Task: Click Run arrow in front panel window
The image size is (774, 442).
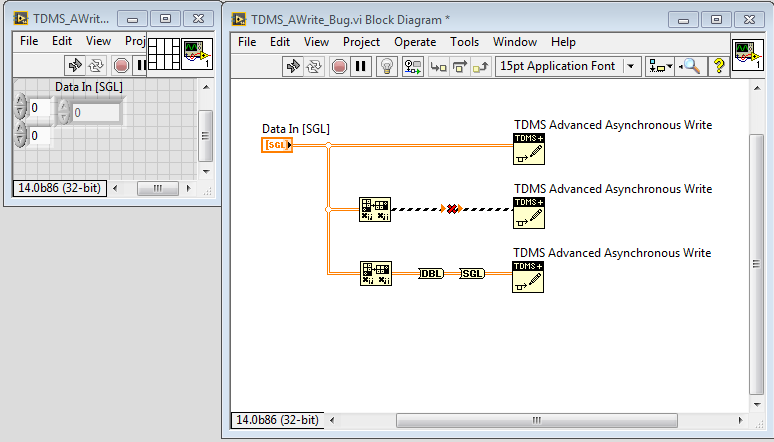Action: pos(75,65)
